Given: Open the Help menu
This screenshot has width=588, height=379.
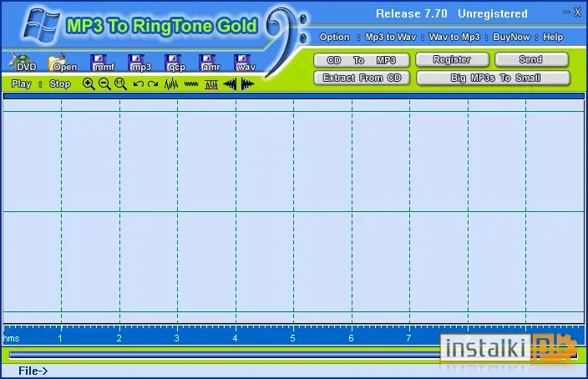Looking at the screenshot, I should (553, 37).
